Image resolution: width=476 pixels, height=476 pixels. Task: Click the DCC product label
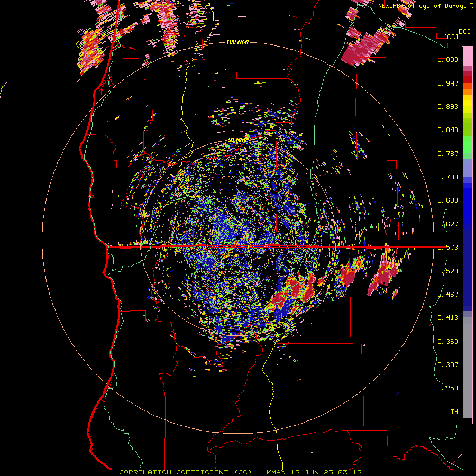pyautogui.click(x=465, y=32)
